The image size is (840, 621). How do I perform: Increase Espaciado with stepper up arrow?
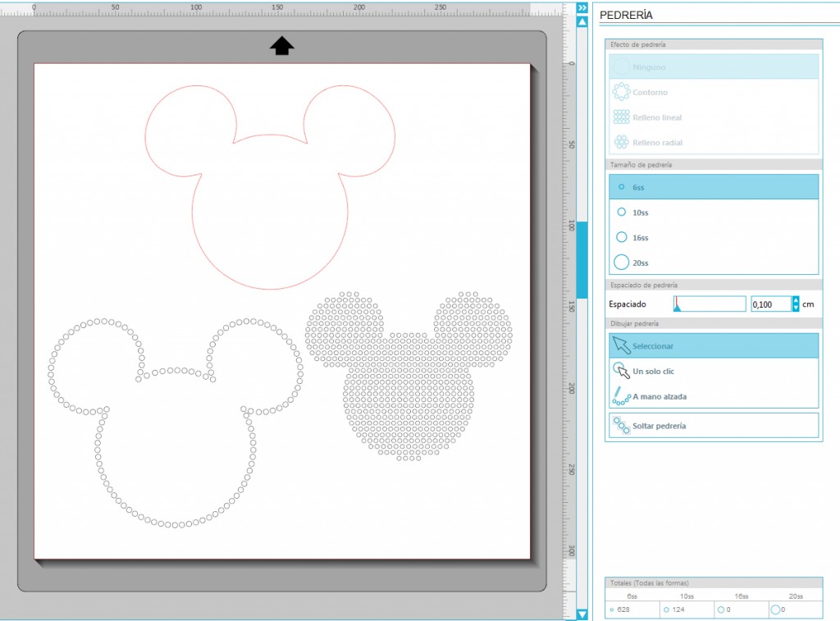coord(796,300)
